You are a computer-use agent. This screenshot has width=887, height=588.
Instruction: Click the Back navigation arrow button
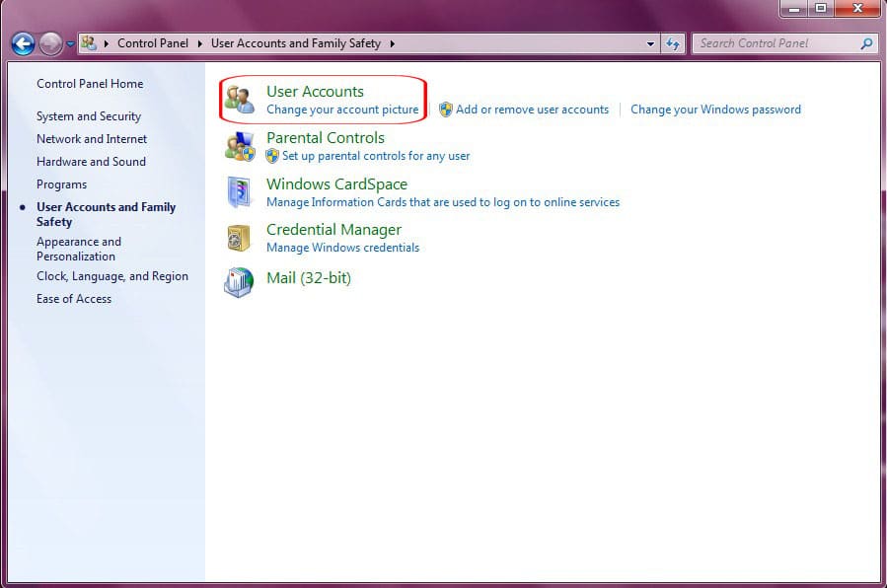[x=24, y=43]
